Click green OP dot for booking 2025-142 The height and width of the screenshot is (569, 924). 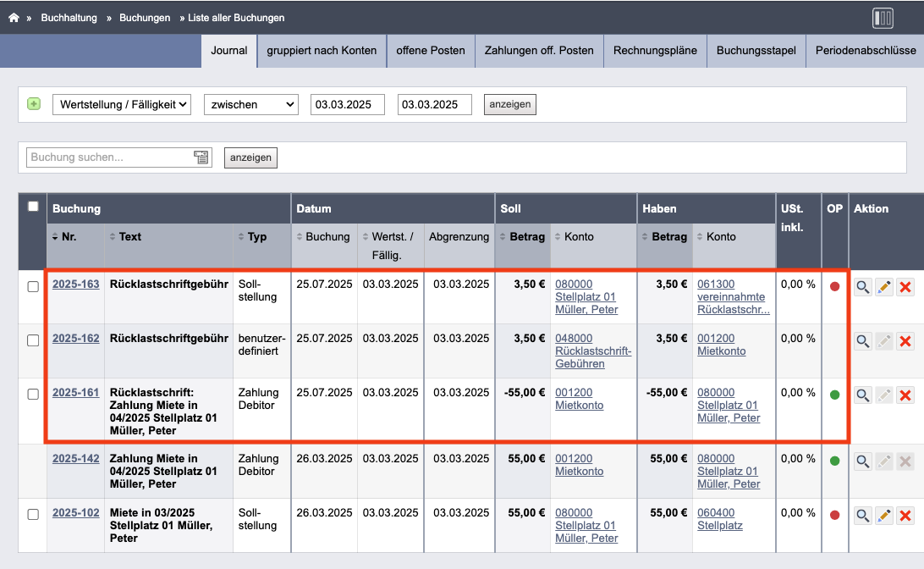click(834, 461)
